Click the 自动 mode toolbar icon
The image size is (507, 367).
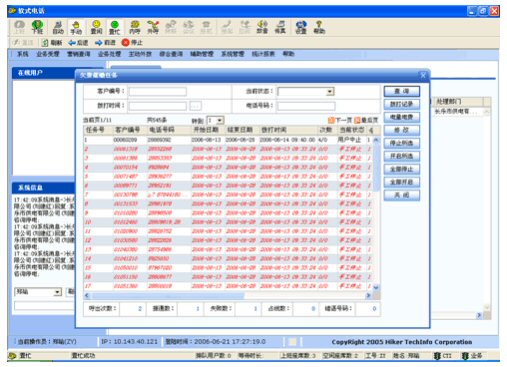[x=58, y=27]
